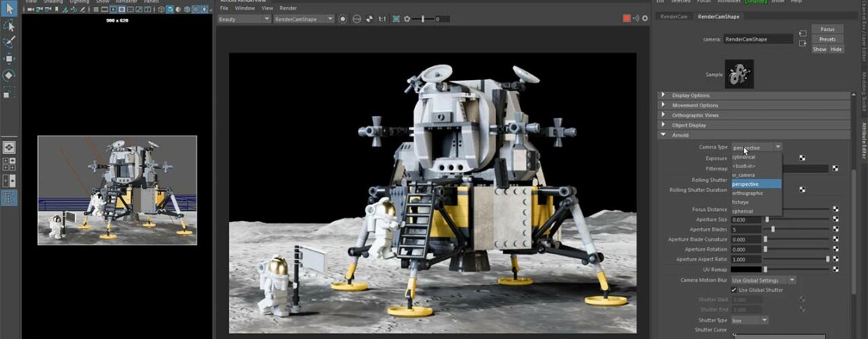The height and width of the screenshot is (339, 868).
Task: Adjust the Aperture Blades slider
Action: (x=774, y=229)
